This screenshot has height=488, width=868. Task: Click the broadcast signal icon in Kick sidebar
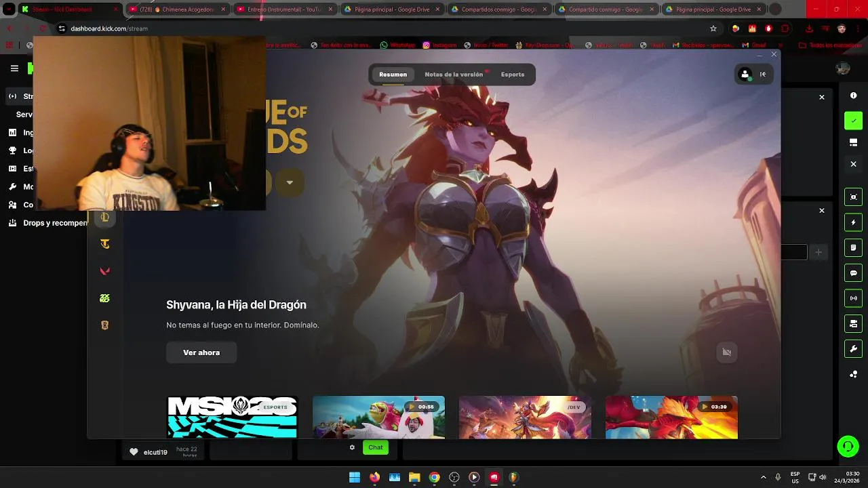853,298
